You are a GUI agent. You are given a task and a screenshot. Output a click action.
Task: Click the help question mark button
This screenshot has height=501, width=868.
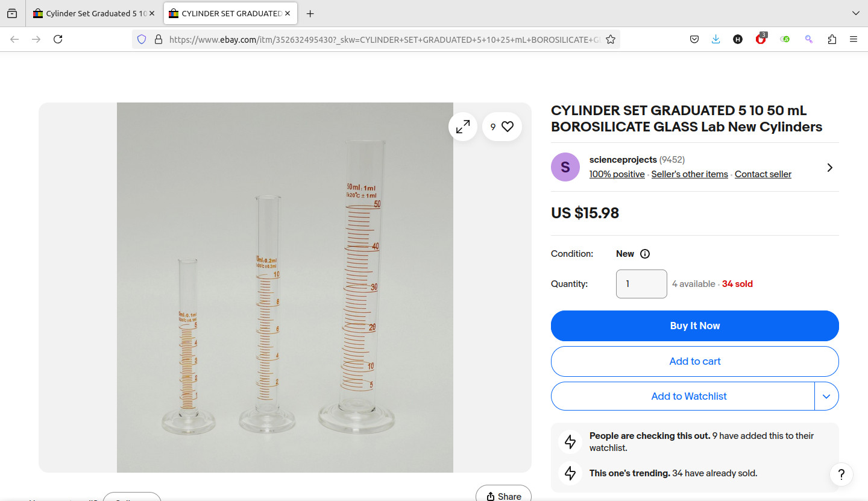pyautogui.click(x=841, y=474)
